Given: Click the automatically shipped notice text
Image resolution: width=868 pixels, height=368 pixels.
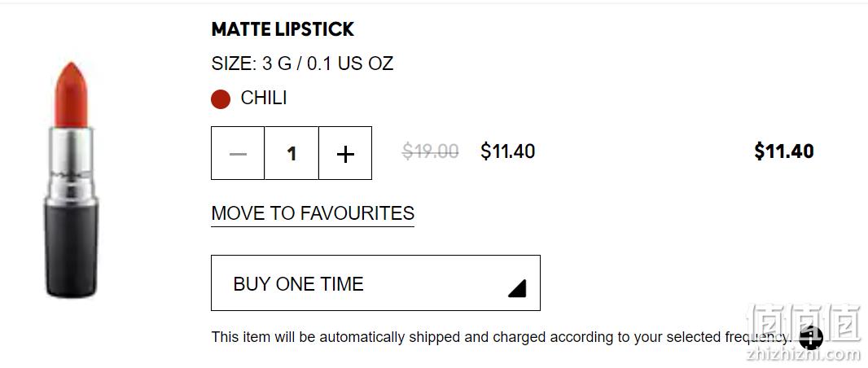Looking at the screenshot, I should tap(502, 337).
